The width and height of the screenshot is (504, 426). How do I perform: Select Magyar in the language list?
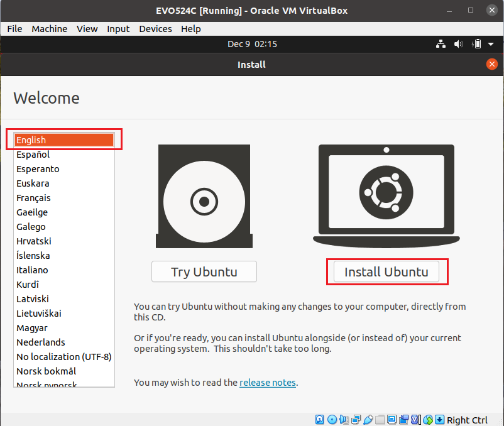point(64,328)
